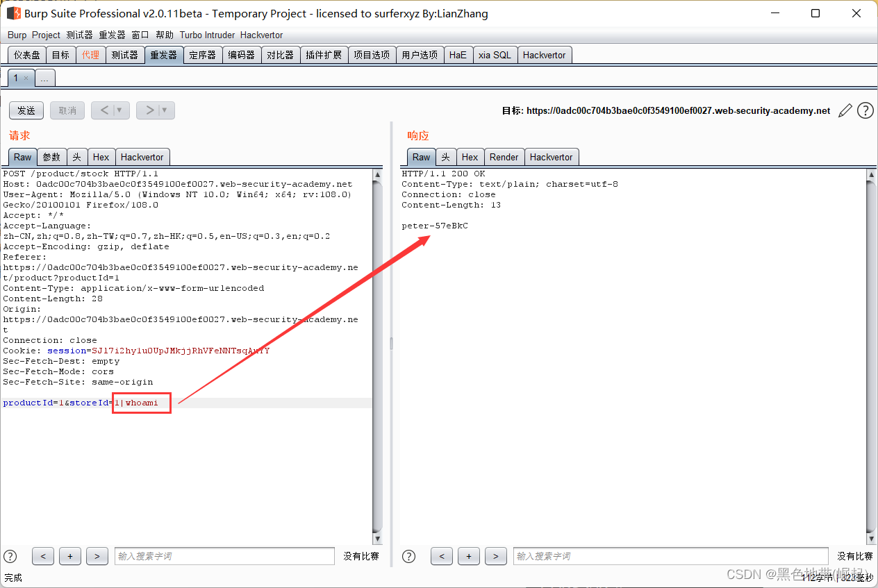Screen dimensions: 878x588
Task: Switch to the 编码器 tab
Action: pos(242,55)
